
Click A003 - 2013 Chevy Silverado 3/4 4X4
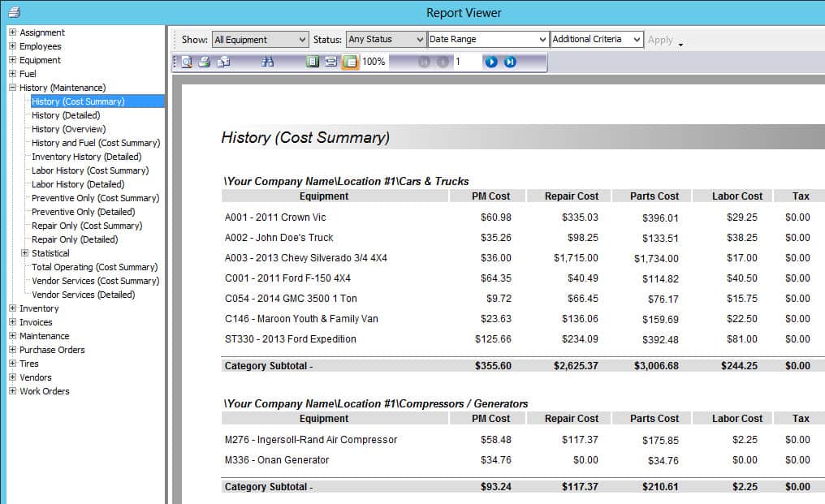tap(305, 258)
